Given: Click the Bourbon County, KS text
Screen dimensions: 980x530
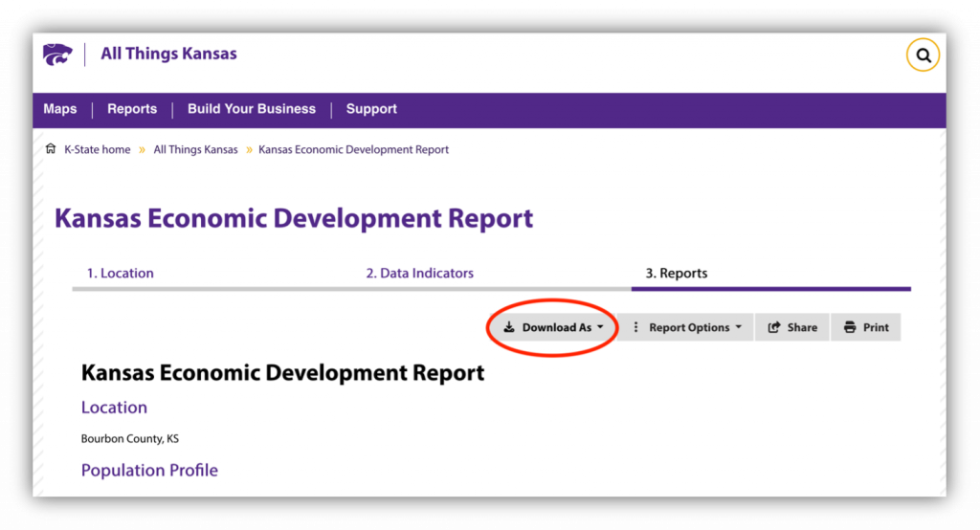Looking at the screenshot, I should click(x=130, y=439).
